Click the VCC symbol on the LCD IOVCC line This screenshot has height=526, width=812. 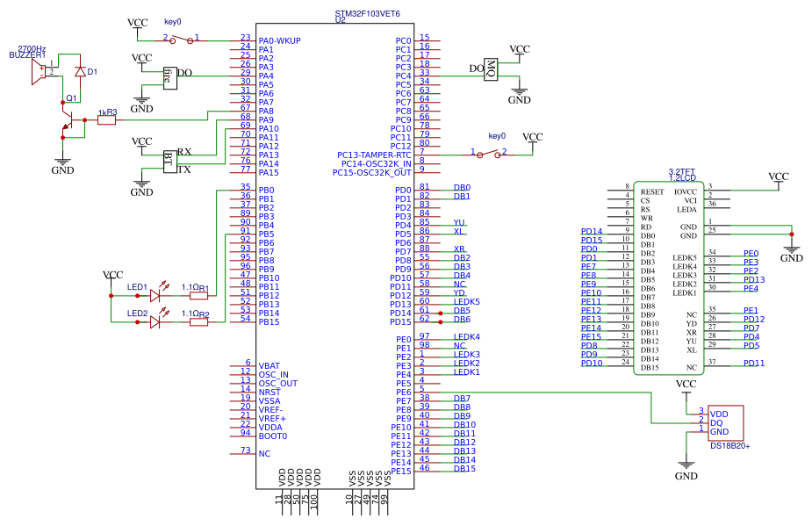click(779, 180)
